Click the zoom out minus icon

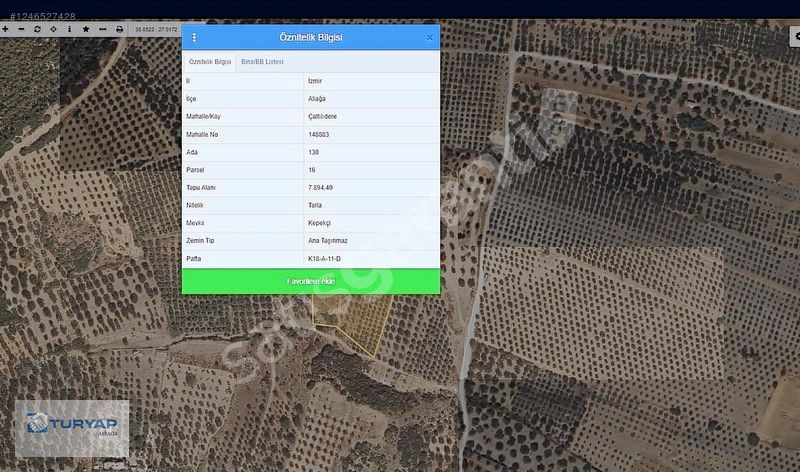click(x=21, y=29)
